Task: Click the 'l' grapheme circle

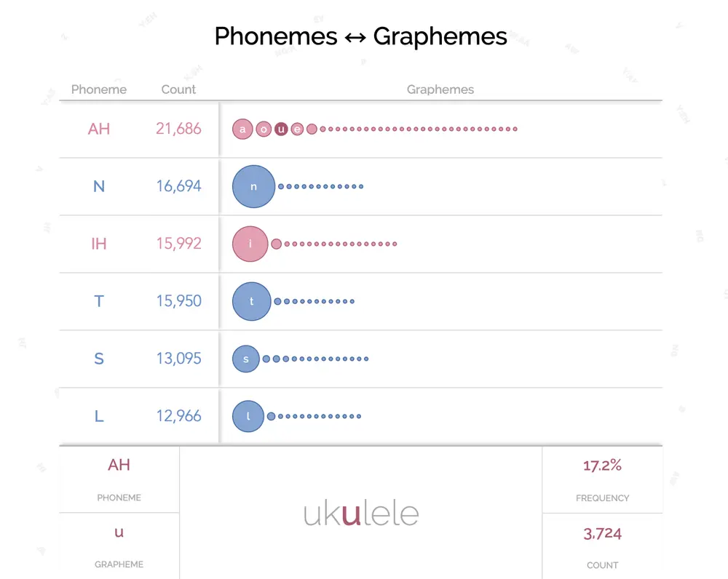Action: 248,416
